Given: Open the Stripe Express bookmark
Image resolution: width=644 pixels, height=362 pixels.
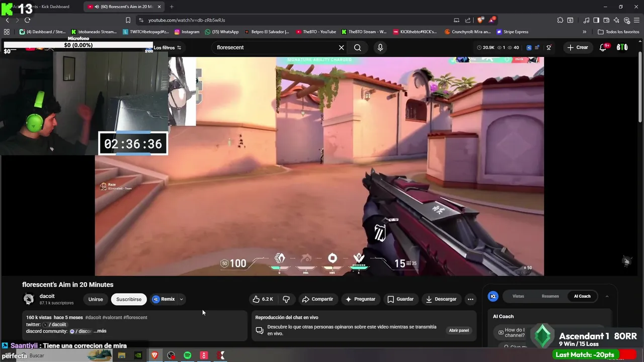Looking at the screenshot, I should pos(512,32).
